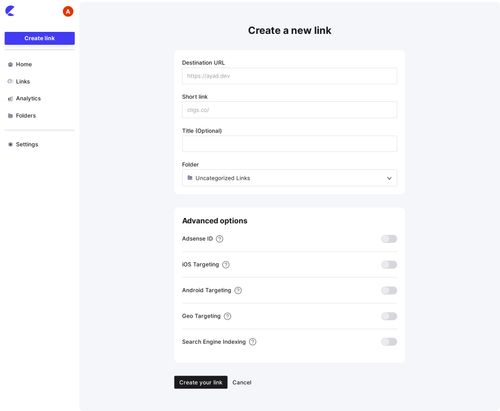Click the Search Engine Indexing help icon
The image size is (500, 411).
coord(253,342)
